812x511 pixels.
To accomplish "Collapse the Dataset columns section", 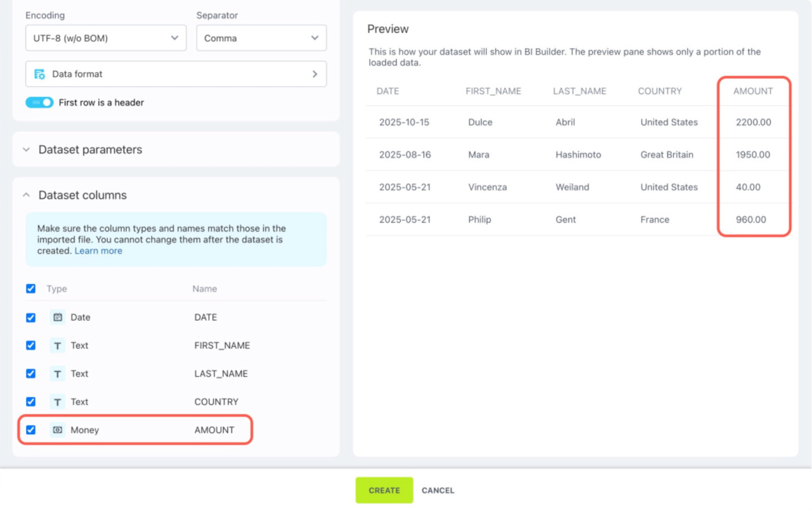I will (82, 195).
